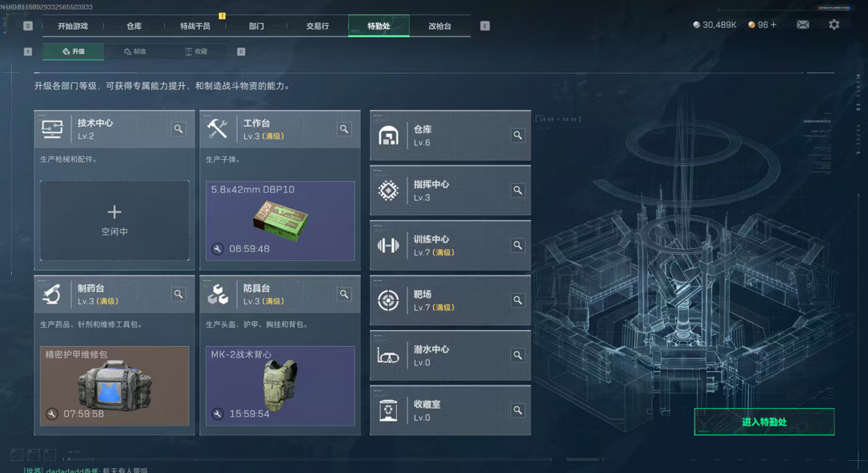Click the plus next to gold currency
The width and height of the screenshot is (868, 473).
[x=773, y=25]
